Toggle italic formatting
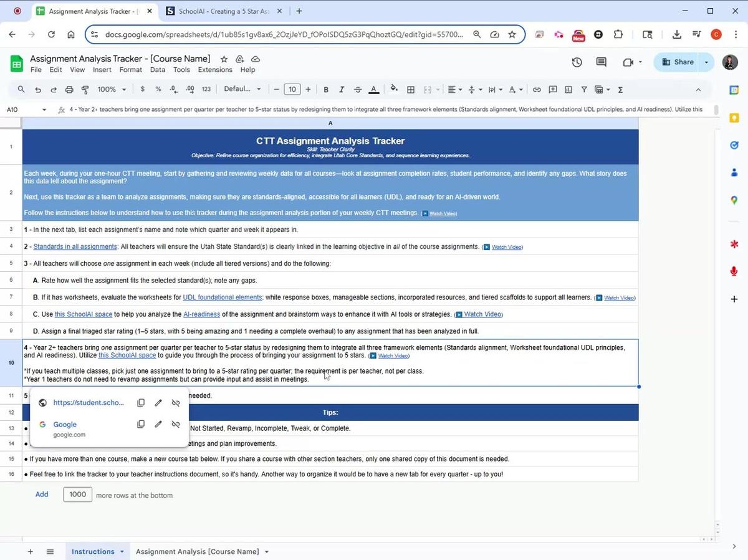This screenshot has height=560, width=748. 342,90
